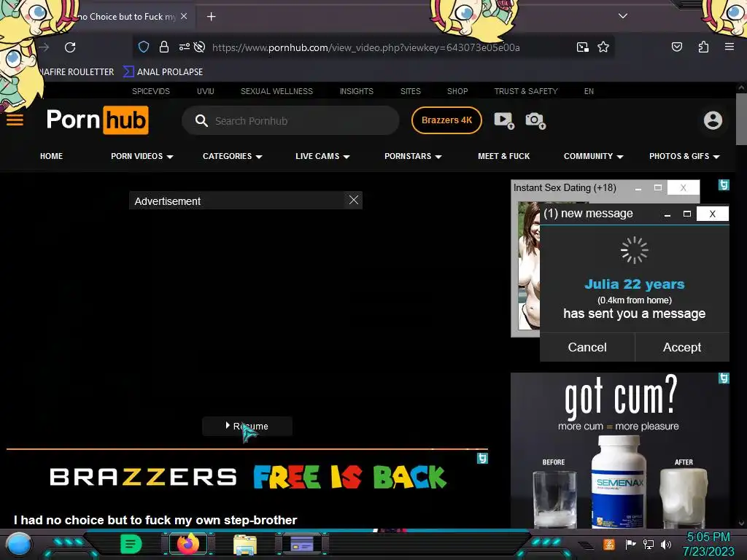The height and width of the screenshot is (560, 747).
Task: Open the TRUST & SAFETY link
Action: [x=526, y=91]
